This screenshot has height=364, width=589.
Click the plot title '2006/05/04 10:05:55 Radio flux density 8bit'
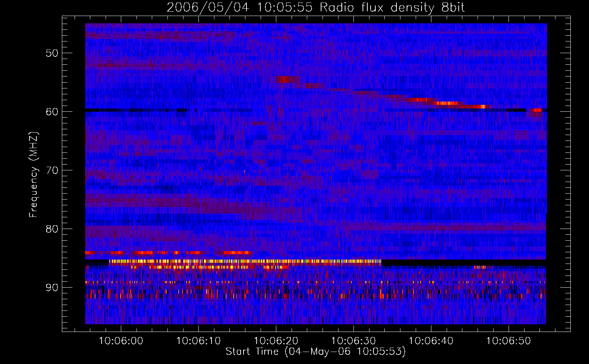pos(316,7)
